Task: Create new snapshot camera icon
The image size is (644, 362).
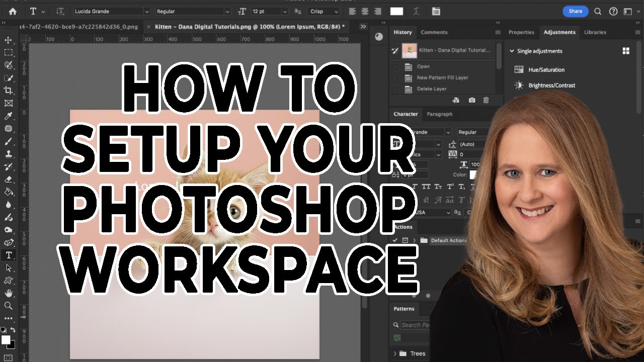Action: click(x=472, y=100)
